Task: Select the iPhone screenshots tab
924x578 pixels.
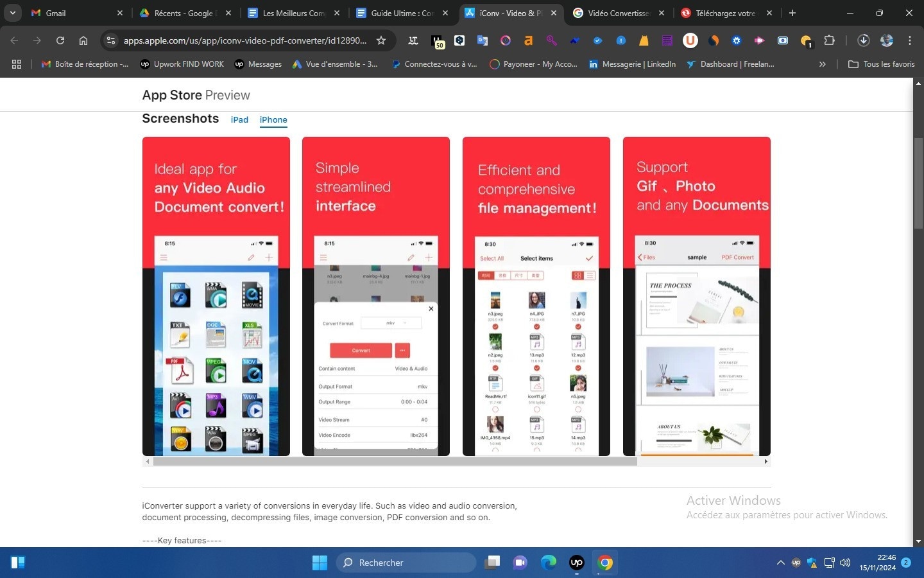Action: coord(273,119)
